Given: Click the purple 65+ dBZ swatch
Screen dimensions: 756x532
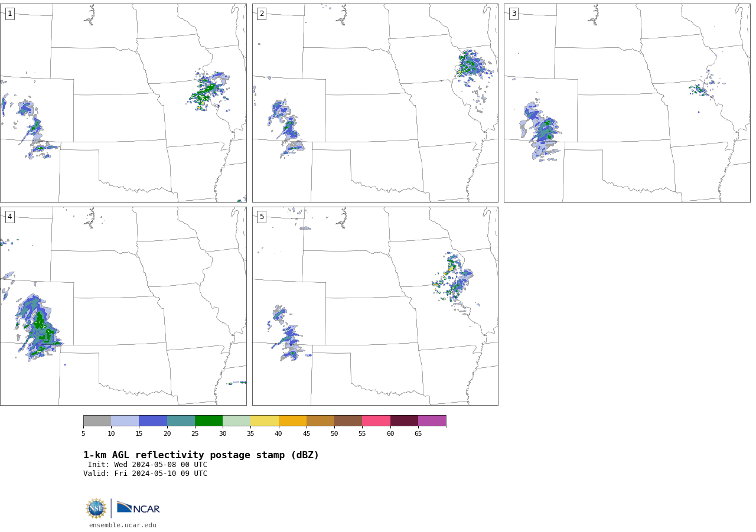Looking at the screenshot, I should click(432, 421).
